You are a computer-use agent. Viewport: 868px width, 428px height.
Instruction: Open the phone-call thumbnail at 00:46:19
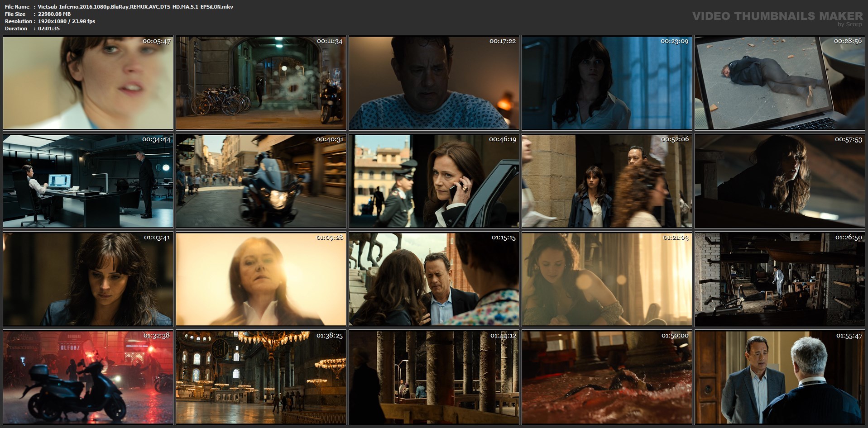pos(434,181)
